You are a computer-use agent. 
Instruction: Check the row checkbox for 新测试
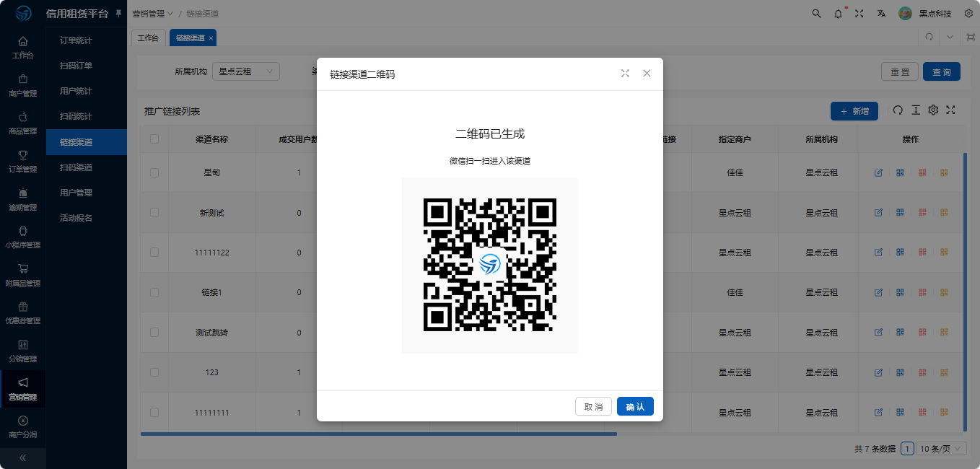[154, 212]
